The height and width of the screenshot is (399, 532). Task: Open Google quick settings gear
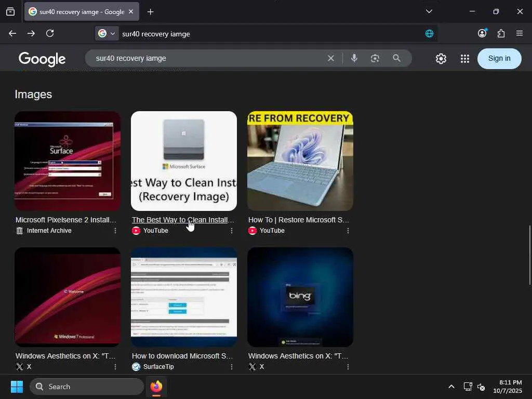(x=441, y=59)
